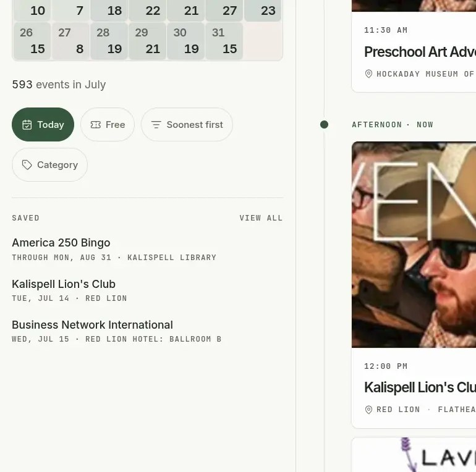Open View All saved events
The image size is (476, 472).
(x=261, y=218)
